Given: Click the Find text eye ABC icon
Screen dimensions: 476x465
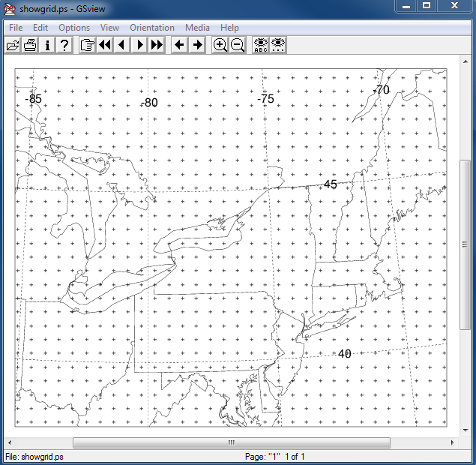Looking at the screenshot, I should [260, 45].
